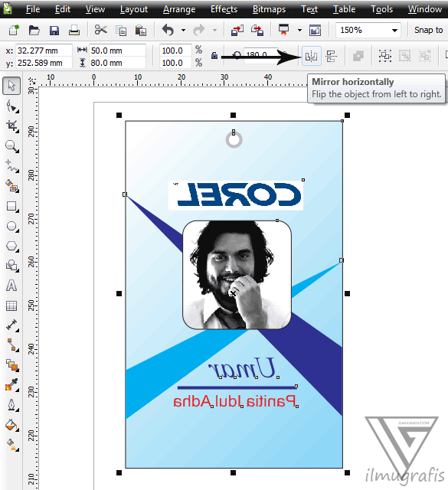Viewport: 448px width, 490px height.
Task: Click the Cut scissors icon
Action: (x=100, y=30)
